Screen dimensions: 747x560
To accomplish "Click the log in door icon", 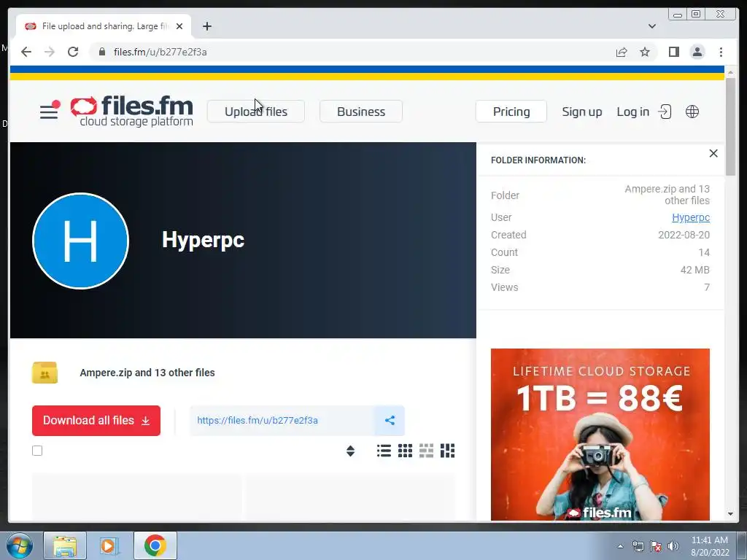I will 665,112.
